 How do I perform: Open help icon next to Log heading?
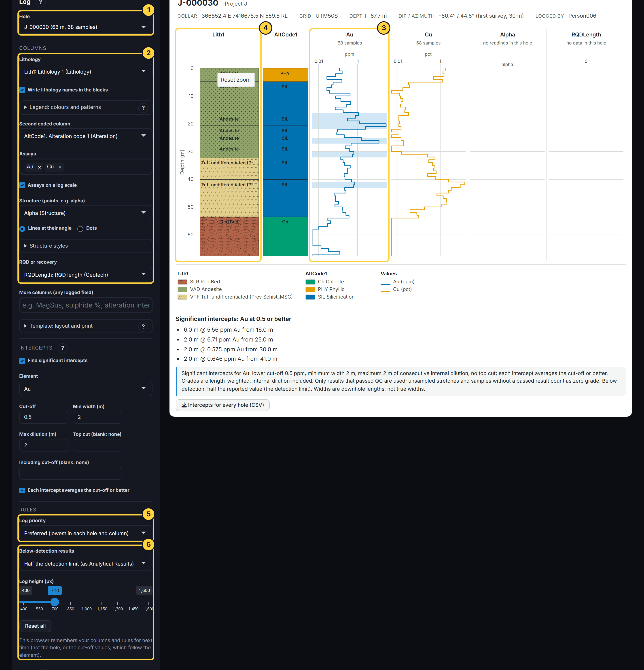tap(40, 2)
